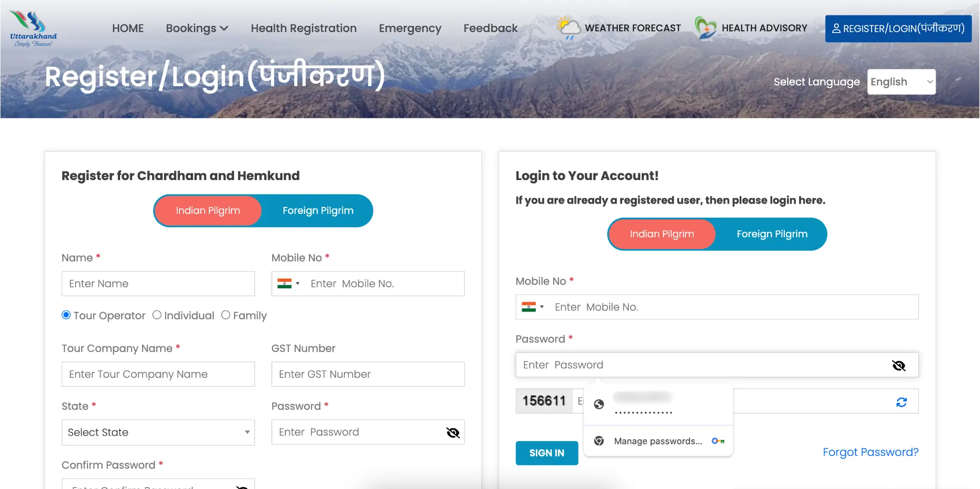Screen dimensions: 980x489
Task: Click the health advisory heart icon
Action: 705,28
